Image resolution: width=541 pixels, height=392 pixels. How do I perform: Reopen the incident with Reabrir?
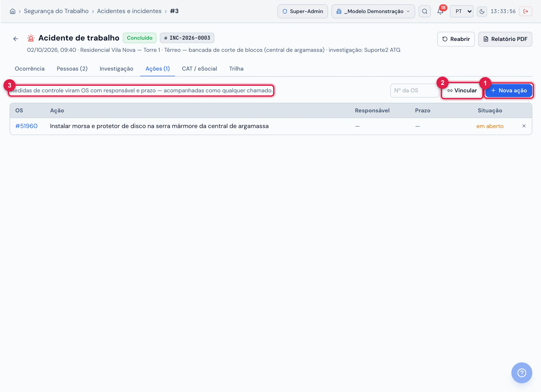456,39
